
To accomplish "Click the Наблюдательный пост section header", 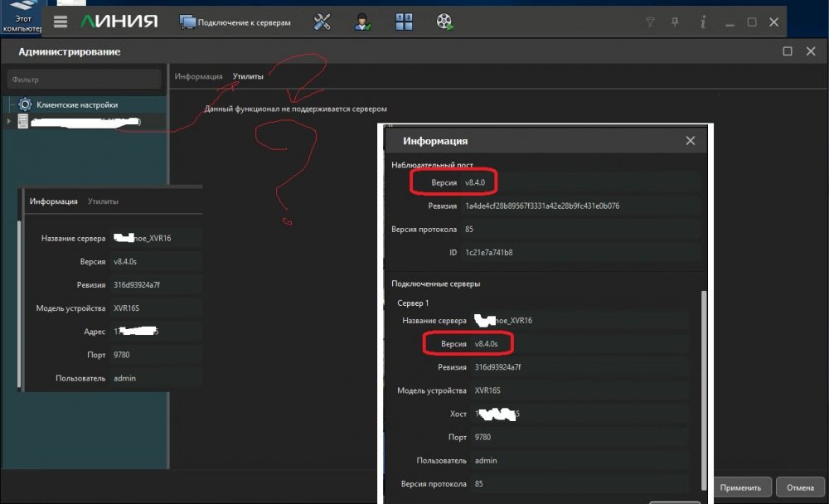I will click(432, 165).
